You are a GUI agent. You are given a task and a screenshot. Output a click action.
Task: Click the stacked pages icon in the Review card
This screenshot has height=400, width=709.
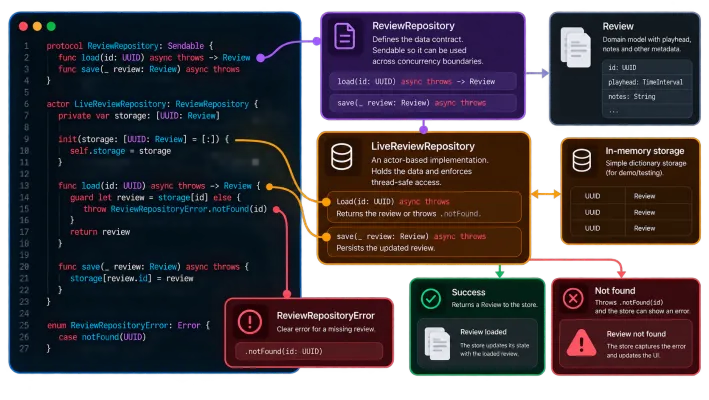(576, 47)
